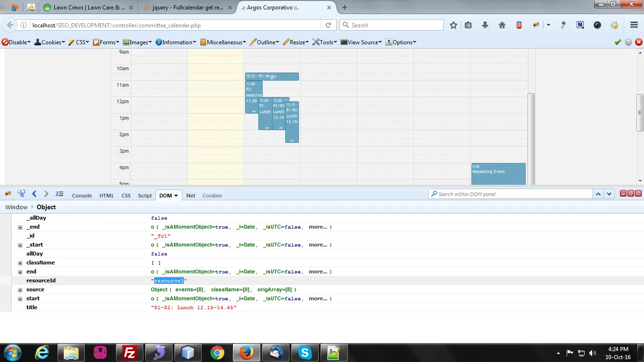Open the Disable menu in Web Developer toolbar
The image size is (644, 362).
coord(17,42)
